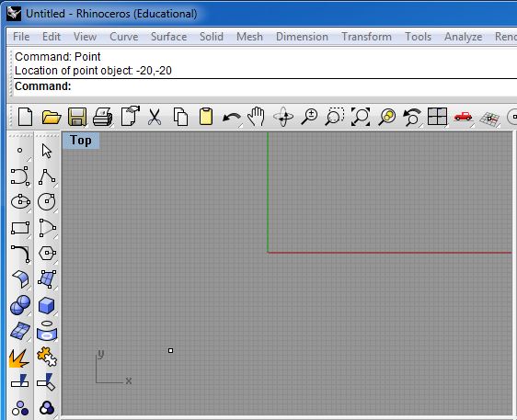Screen dimensions: 517x420
Task: Select the Arc tool
Action: pyautogui.click(x=48, y=227)
